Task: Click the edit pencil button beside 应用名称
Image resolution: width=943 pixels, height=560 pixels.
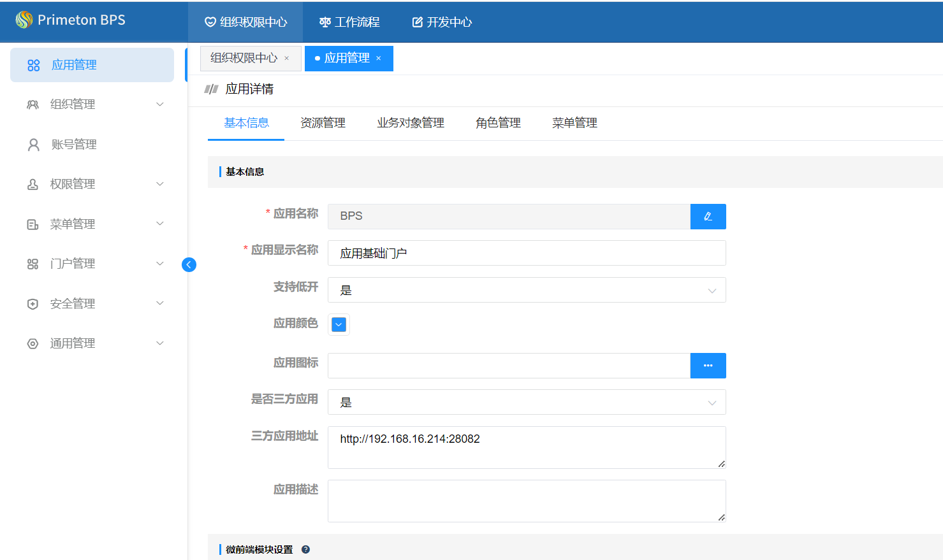Action: (x=708, y=217)
